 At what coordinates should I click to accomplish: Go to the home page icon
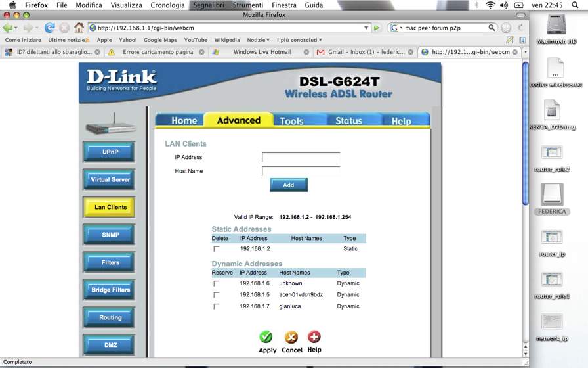(79, 28)
